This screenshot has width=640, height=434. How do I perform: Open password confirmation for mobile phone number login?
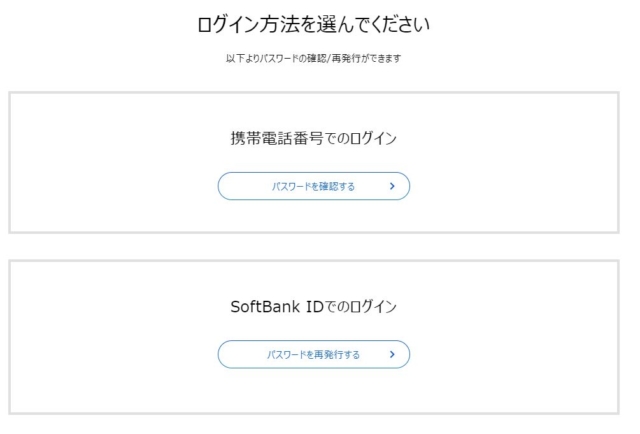(x=313, y=186)
